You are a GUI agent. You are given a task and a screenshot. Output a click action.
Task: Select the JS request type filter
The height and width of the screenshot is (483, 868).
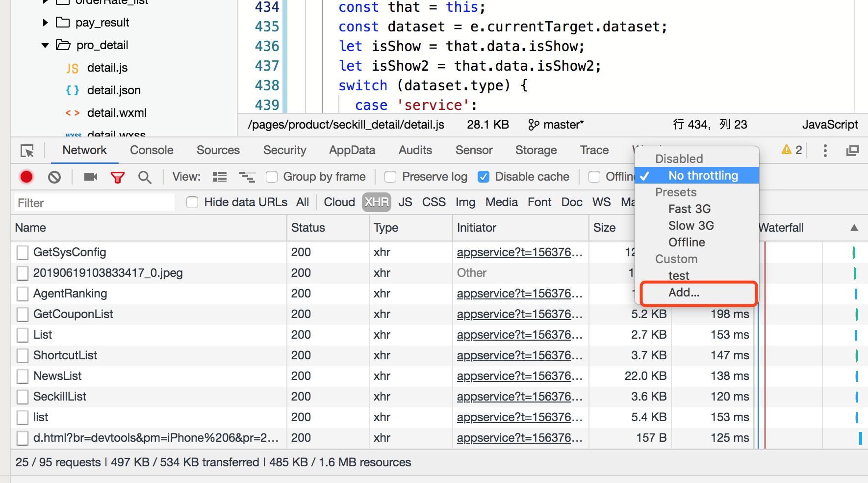click(405, 202)
